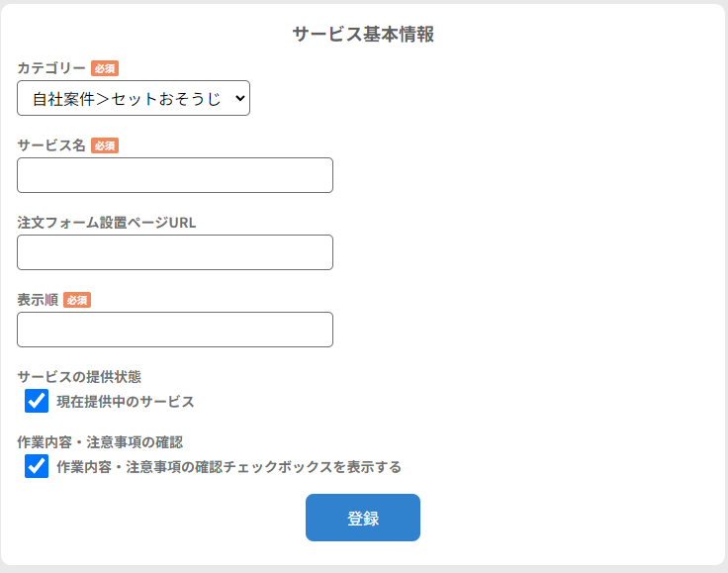728x573 pixels.
Task: Click the 必須 badge beside カテゴリー
Action: pos(105,68)
